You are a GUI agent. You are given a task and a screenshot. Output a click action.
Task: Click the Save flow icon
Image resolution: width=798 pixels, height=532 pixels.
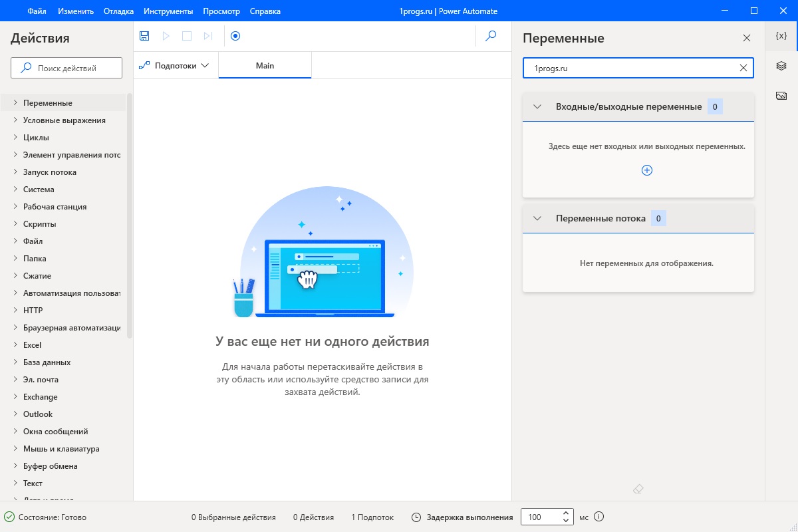pos(144,36)
